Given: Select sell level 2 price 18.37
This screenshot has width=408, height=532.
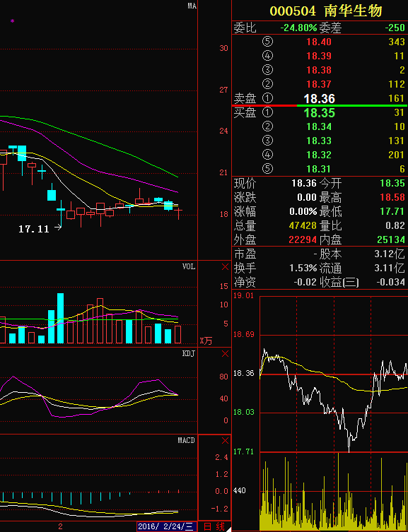Looking at the screenshot, I should (319, 84).
